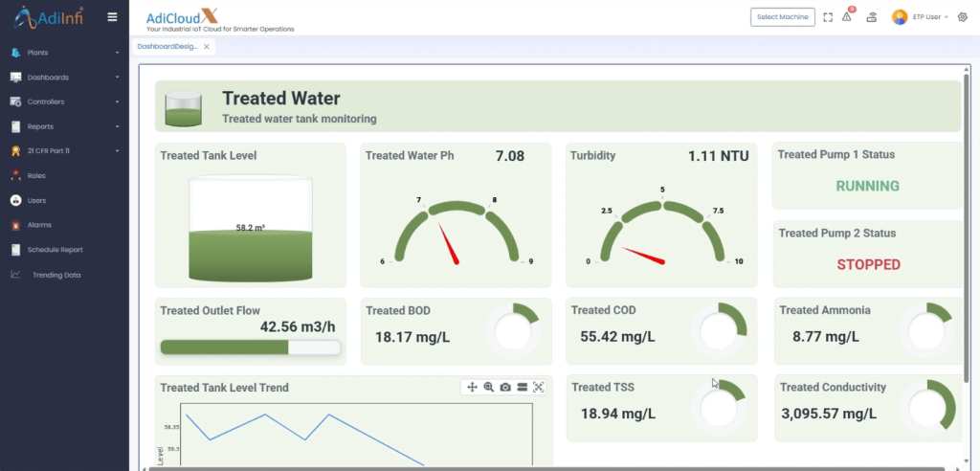Click the Treated Water tank icon

(x=183, y=107)
